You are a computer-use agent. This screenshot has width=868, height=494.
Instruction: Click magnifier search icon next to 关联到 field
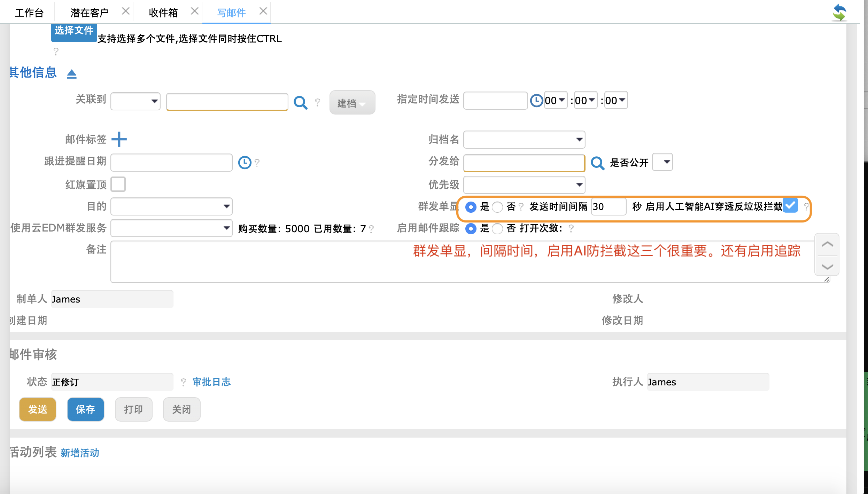[300, 102]
